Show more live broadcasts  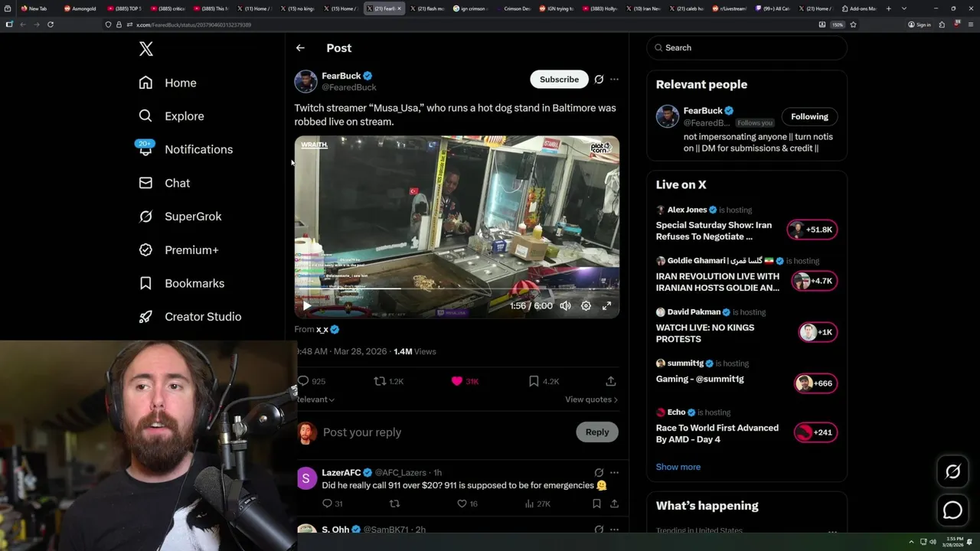pos(678,467)
